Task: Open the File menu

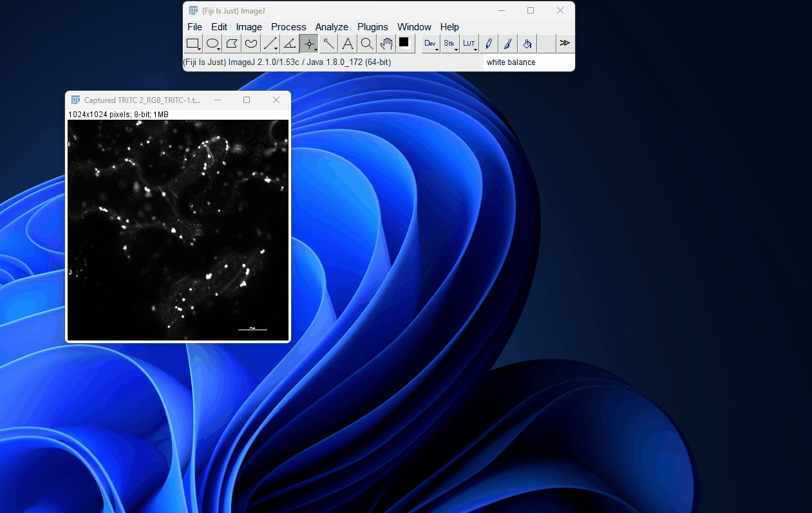Action: (x=194, y=27)
